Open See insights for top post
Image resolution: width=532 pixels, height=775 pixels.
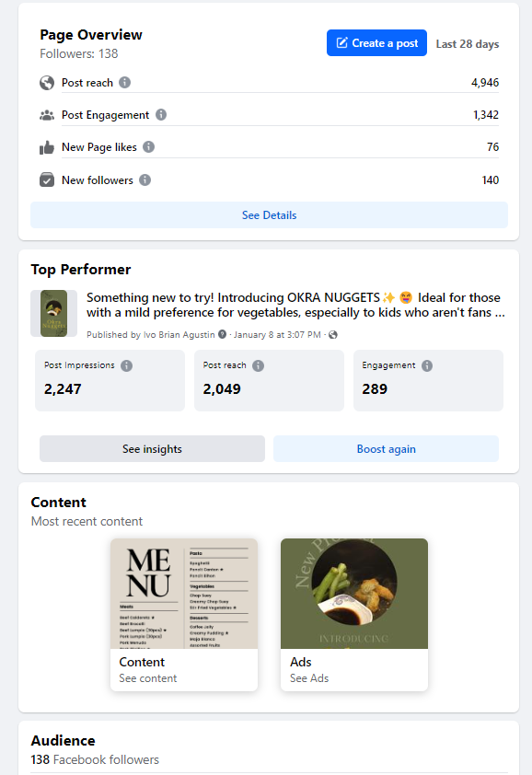click(152, 449)
